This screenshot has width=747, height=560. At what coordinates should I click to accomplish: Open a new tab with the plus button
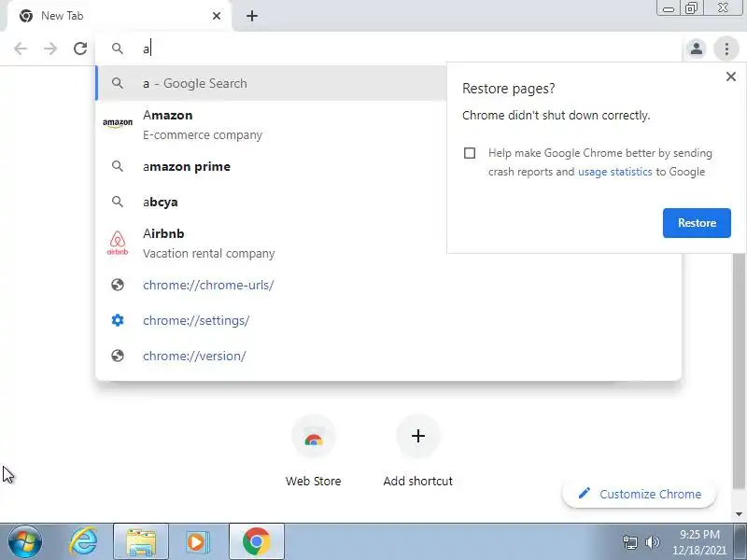252,16
